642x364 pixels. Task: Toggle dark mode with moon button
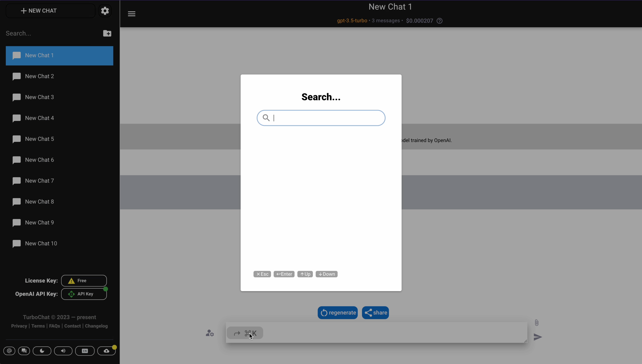click(x=42, y=351)
